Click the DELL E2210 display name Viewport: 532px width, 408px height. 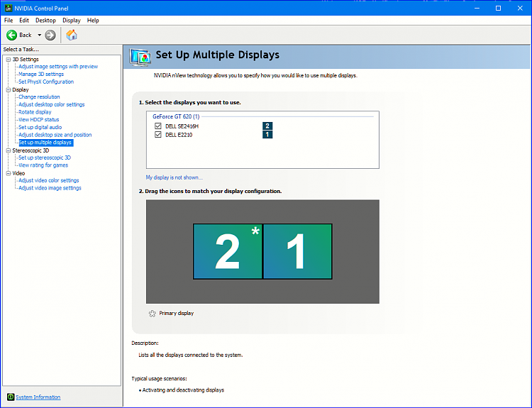[x=179, y=135]
